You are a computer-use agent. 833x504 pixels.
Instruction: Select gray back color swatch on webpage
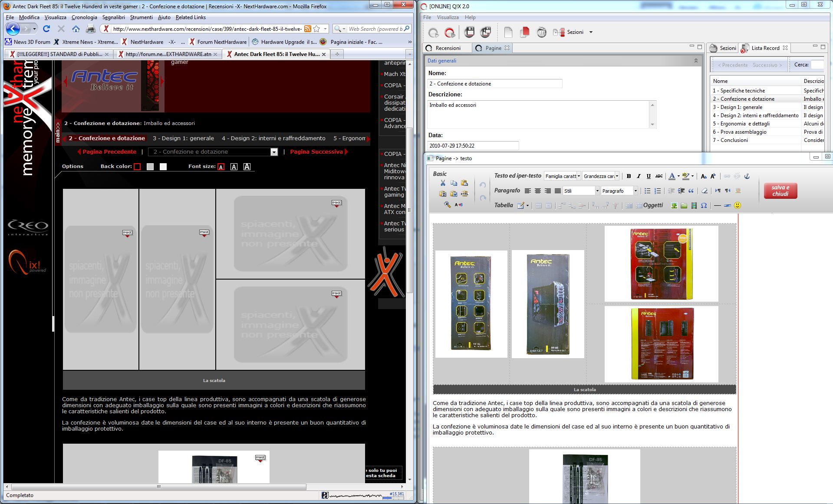point(150,167)
